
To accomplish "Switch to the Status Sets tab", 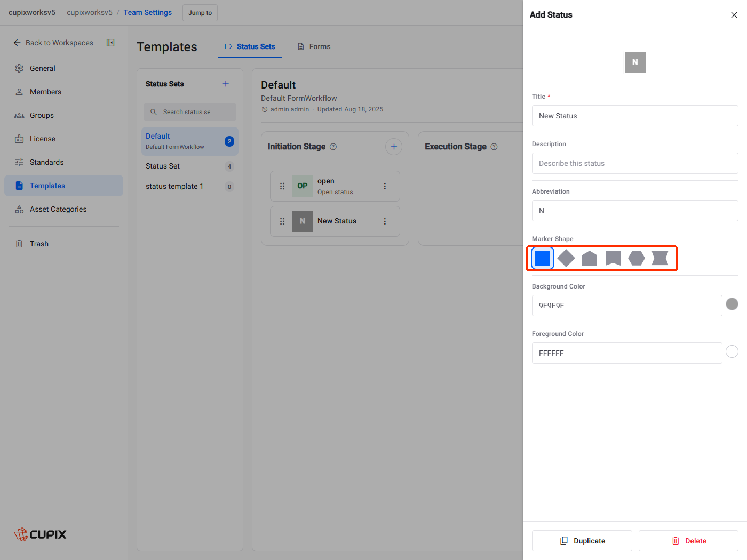I will (250, 47).
